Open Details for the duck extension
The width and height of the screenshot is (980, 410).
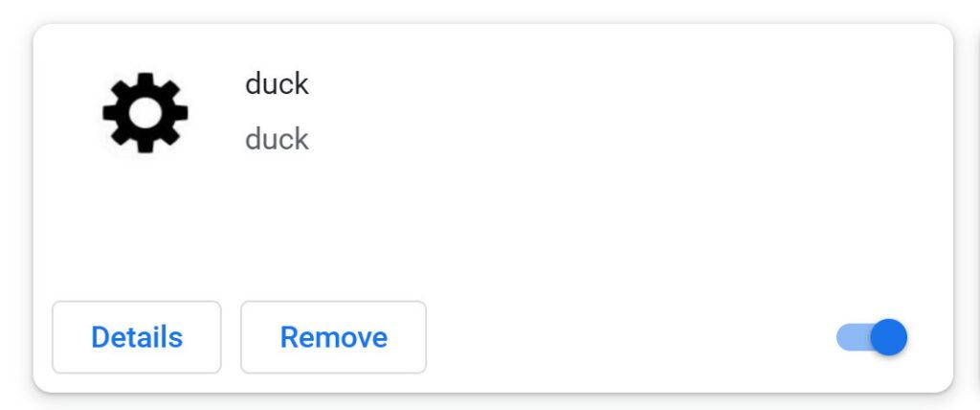pyautogui.click(x=137, y=337)
